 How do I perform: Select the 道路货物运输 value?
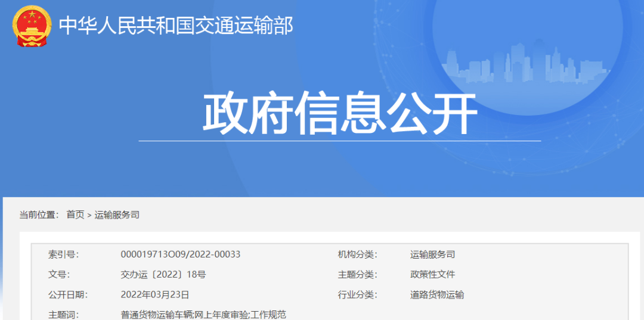pyautogui.click(x=437, y=294)
